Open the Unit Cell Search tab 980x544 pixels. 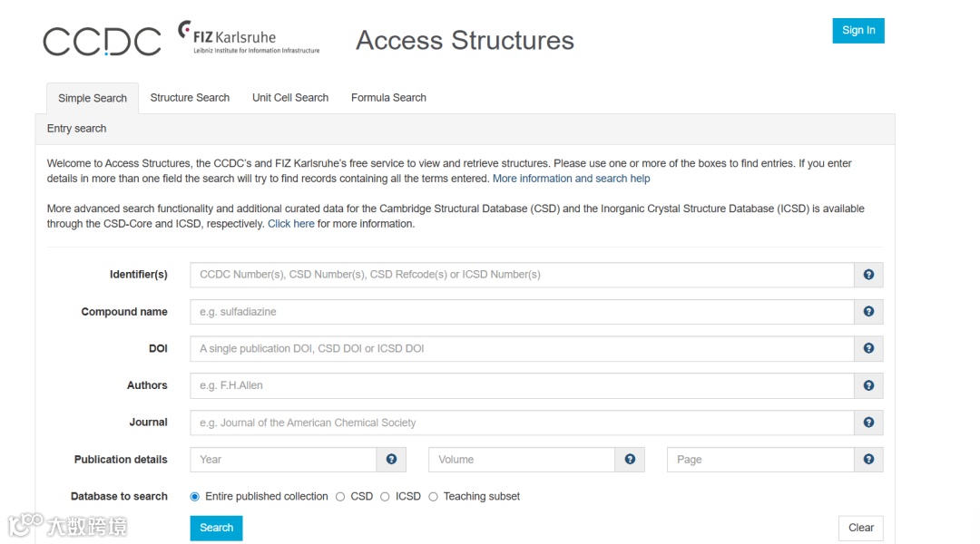coord(290,98)
